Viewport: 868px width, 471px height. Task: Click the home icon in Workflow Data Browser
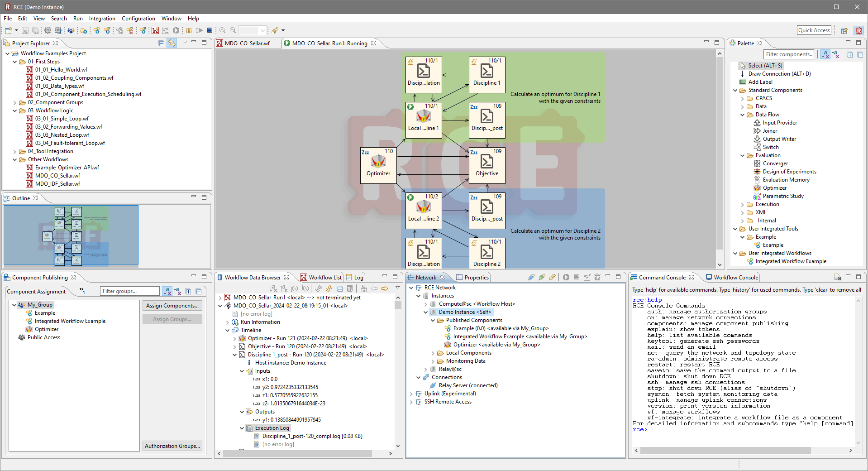(x=363, y=288)
